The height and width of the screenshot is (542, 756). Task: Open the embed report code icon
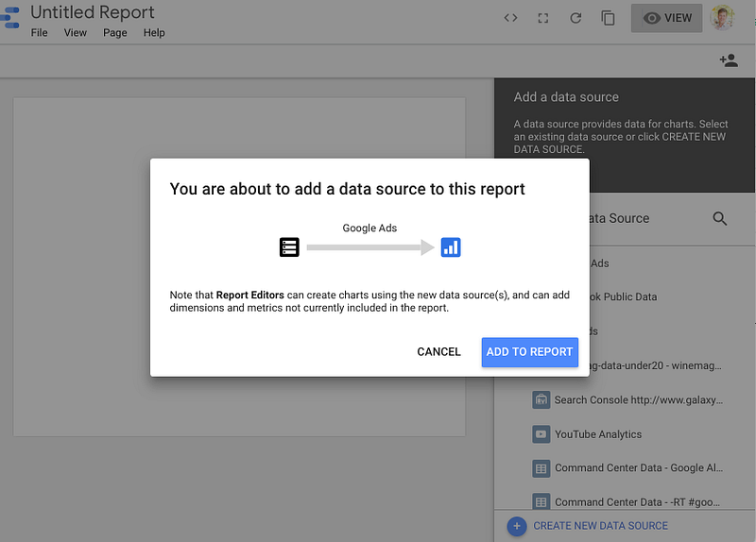click(510, 18)
